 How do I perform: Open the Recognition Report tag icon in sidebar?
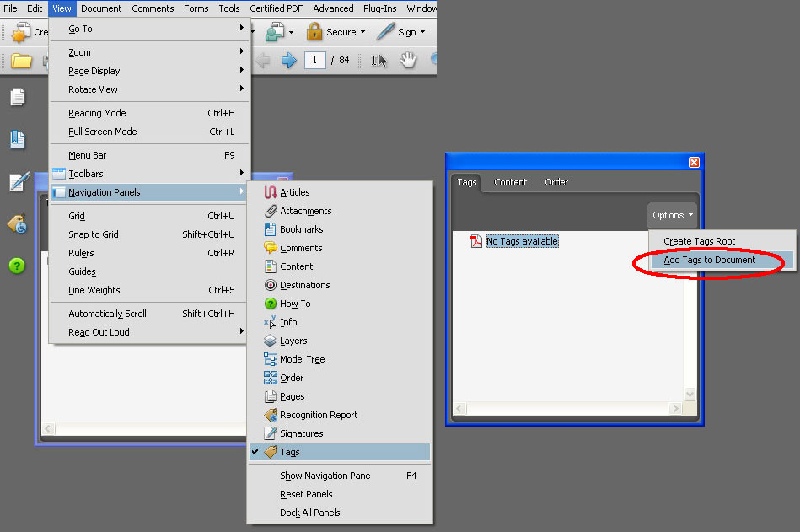click(18, 223)
